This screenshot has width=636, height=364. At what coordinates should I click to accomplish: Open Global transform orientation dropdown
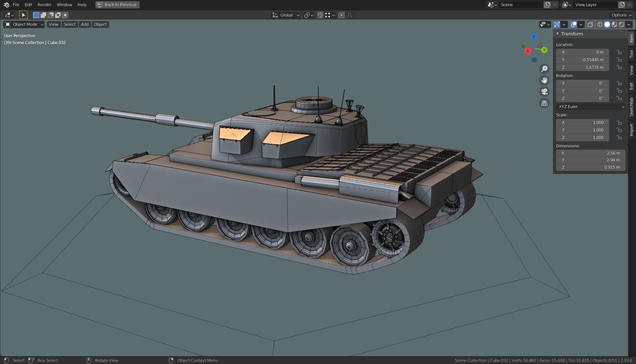point(286,15)
